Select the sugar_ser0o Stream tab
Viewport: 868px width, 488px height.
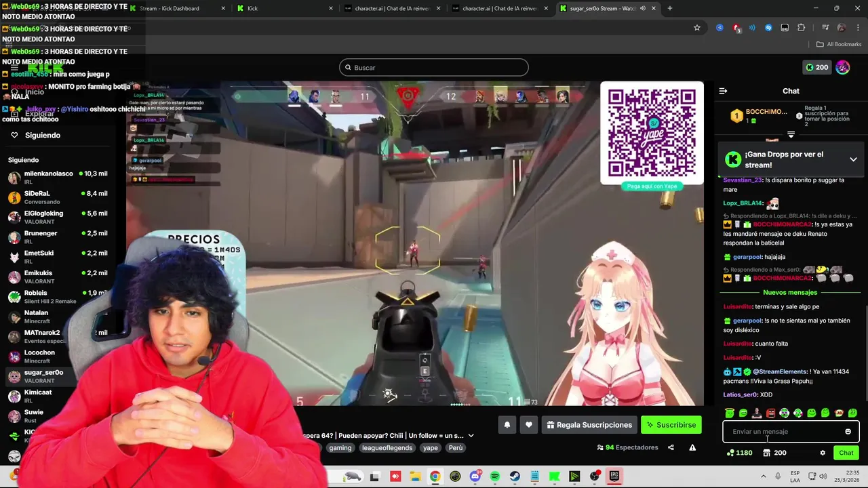coord(608,8)
